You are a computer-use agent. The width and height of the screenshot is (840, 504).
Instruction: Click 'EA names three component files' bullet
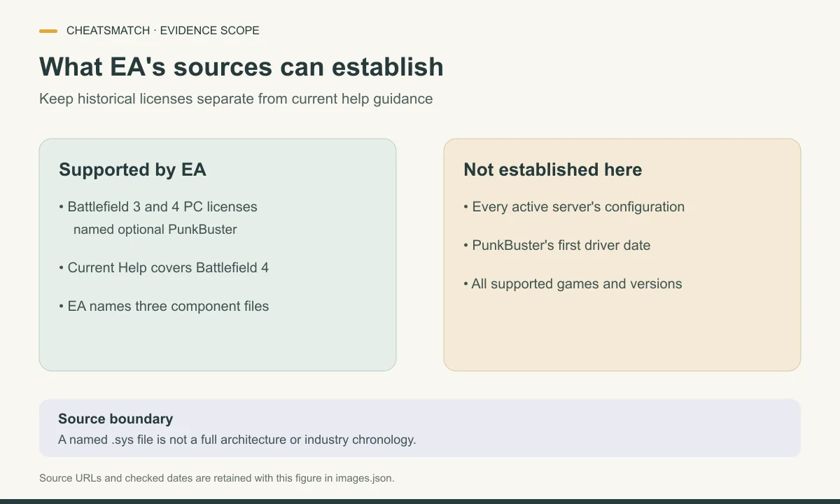coord(164,307)
